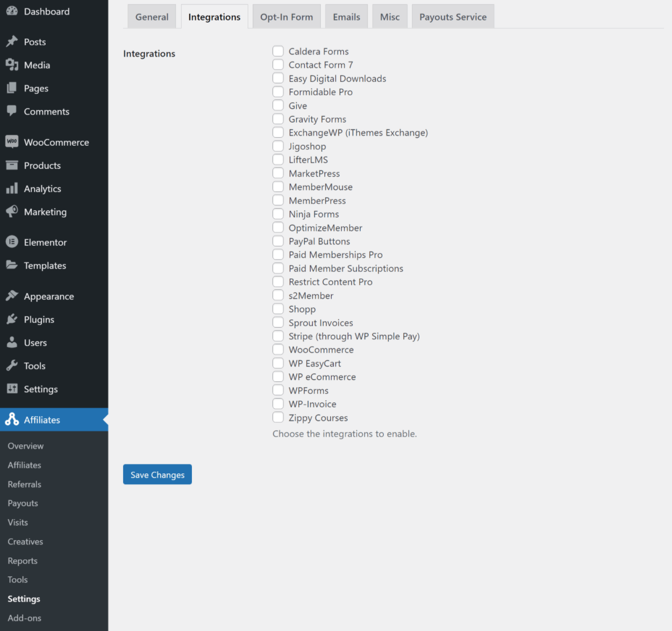Click the Affiliates network icon
Screen dimensions: 672x631
point(12,420)
